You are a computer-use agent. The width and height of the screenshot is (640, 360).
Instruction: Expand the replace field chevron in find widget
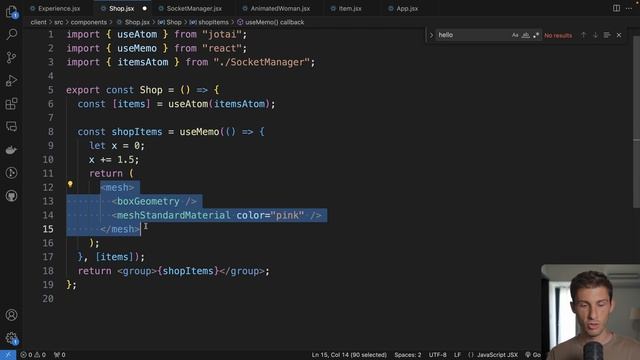431,35
